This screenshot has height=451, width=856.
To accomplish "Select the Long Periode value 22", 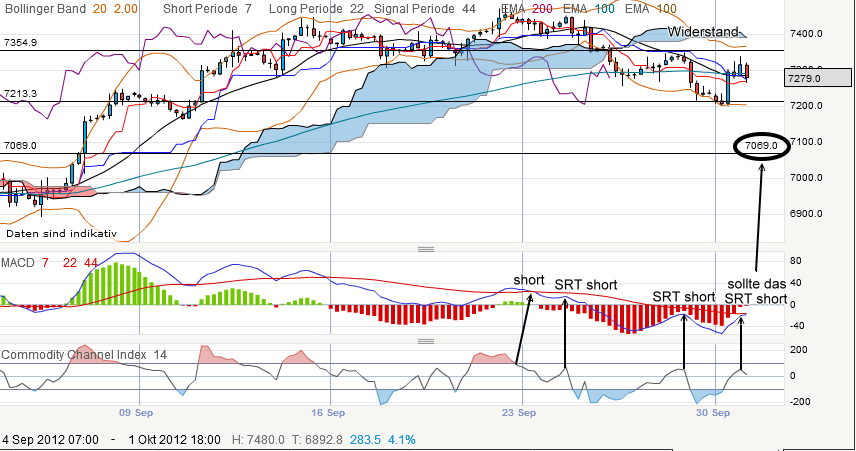I will 356,9.
